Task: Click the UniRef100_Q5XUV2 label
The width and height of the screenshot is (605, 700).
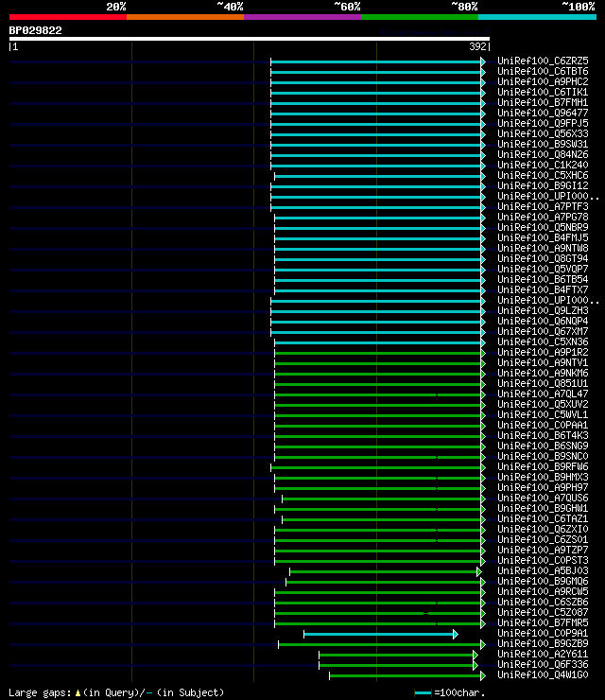Action: tap(543, 405)
